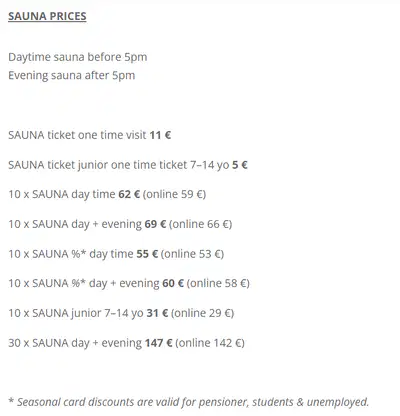Click the 10 x SAUNA day time line
This screenshot has width=400, height=416.
coord(107,194)
